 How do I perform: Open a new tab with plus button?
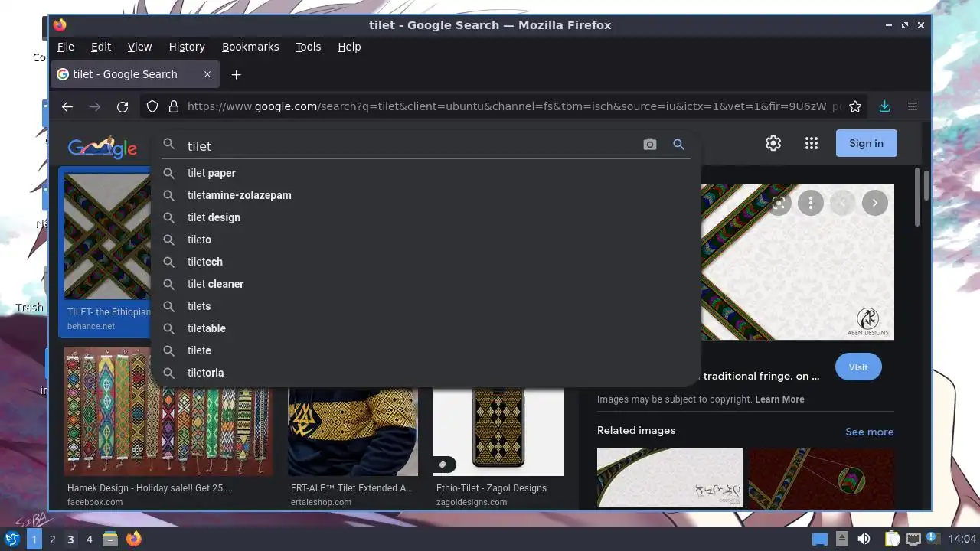(x=237, y=74)
